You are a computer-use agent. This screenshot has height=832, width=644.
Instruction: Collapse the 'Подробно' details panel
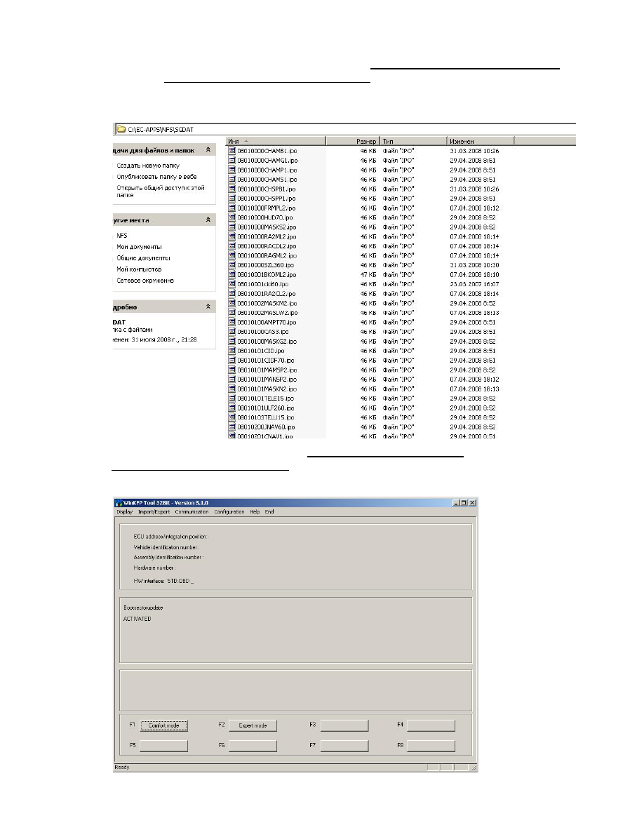pyautogui.click(x=208, y=307)
